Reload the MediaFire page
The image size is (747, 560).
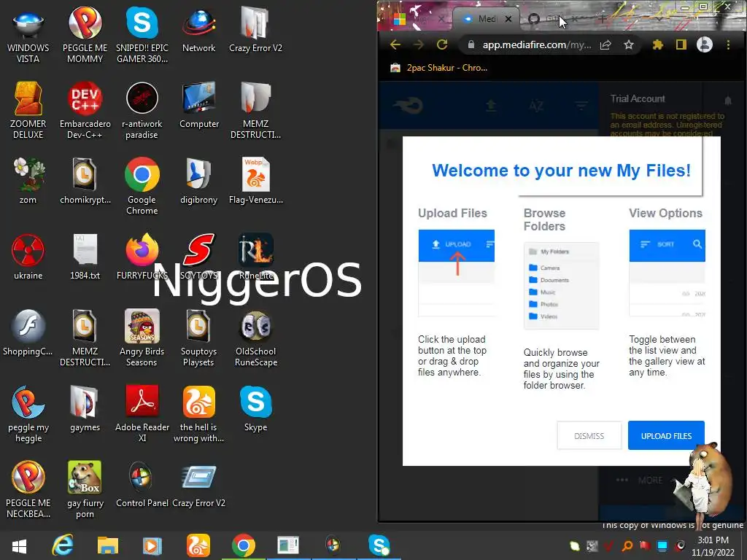coord(442,44)
